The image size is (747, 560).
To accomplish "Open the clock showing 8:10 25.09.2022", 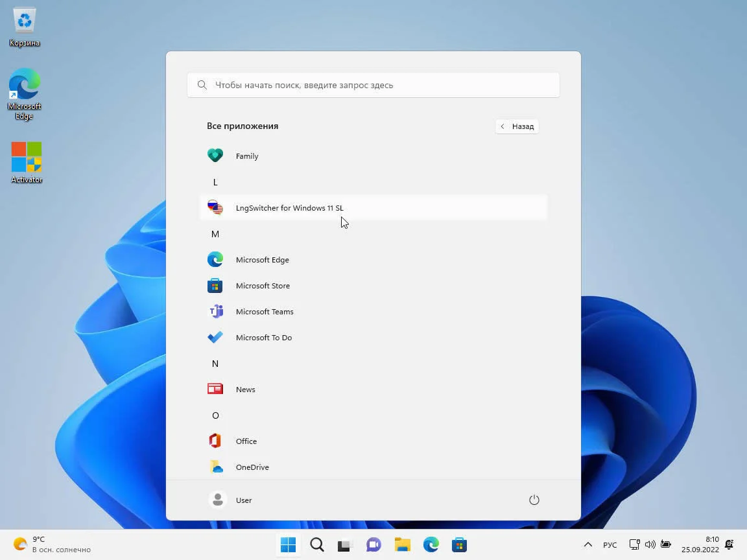I will [x=700, y=544].
